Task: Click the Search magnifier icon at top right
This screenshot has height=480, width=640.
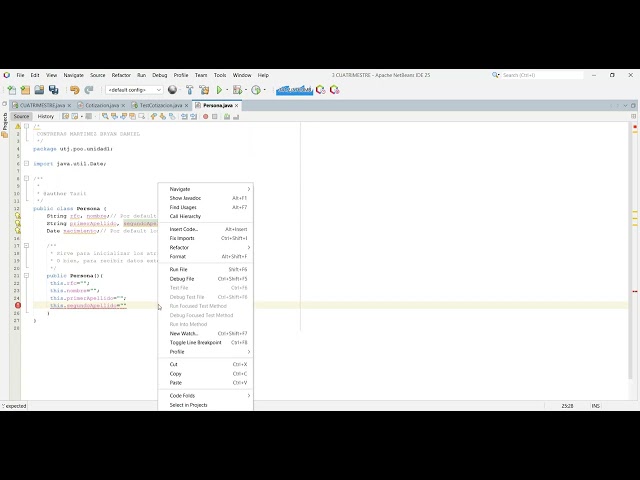Action: point(496,75)
